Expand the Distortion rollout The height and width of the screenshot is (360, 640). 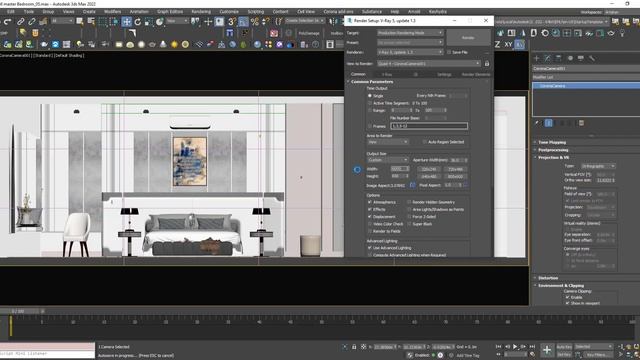point(548,278)
